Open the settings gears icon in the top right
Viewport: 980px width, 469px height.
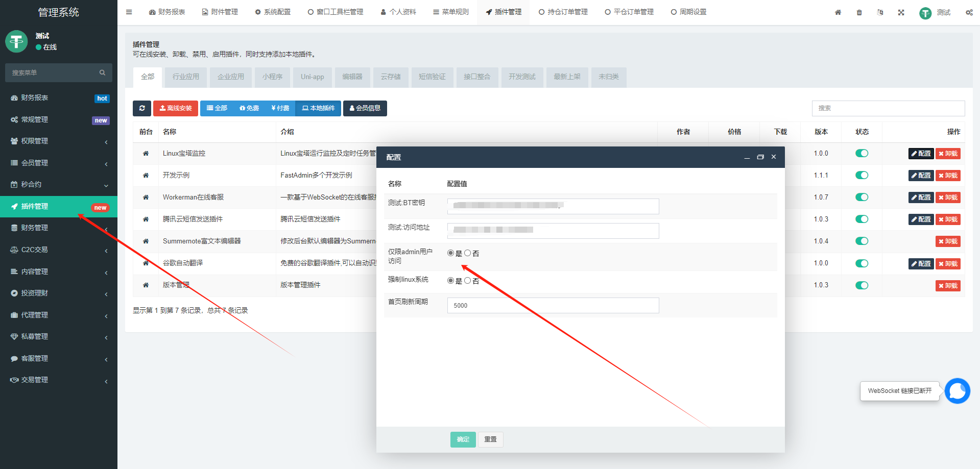point(969,12)
